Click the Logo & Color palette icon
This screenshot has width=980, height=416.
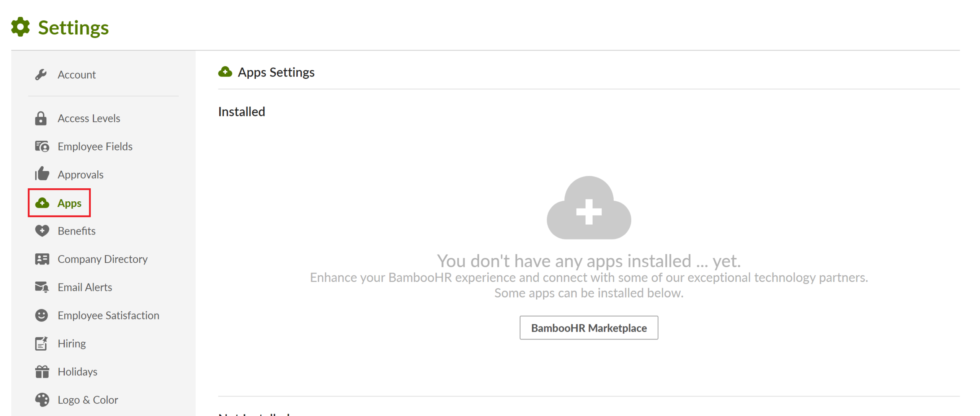click(42, 400)
